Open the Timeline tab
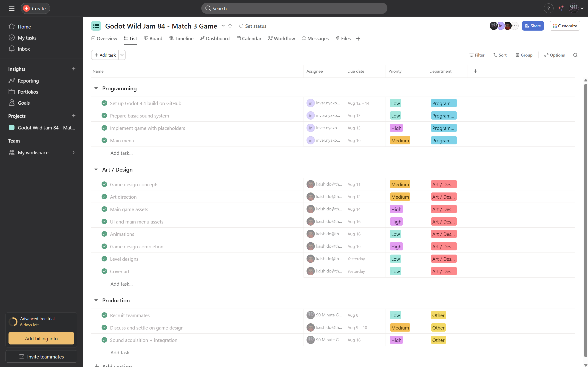The width and height of the screenshot is (588, 367). 181,39
